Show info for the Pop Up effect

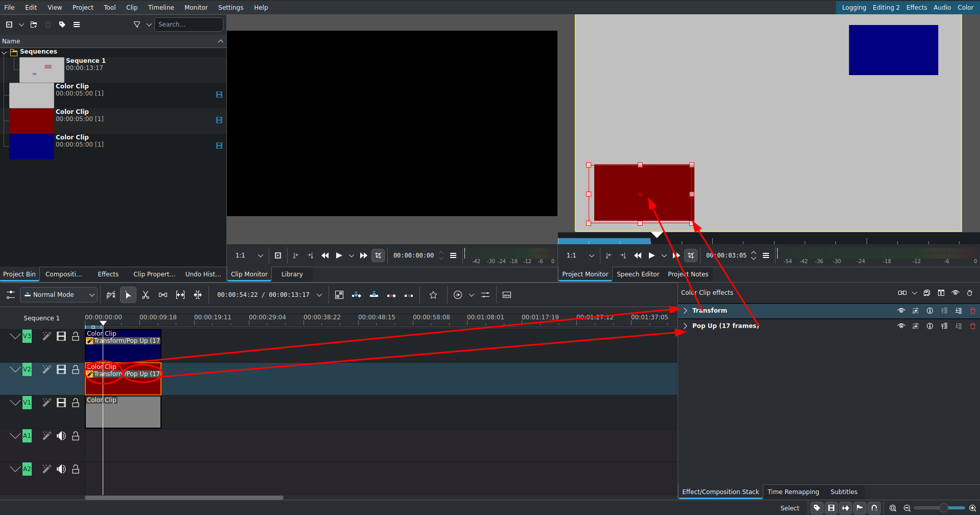coord(930,326)
